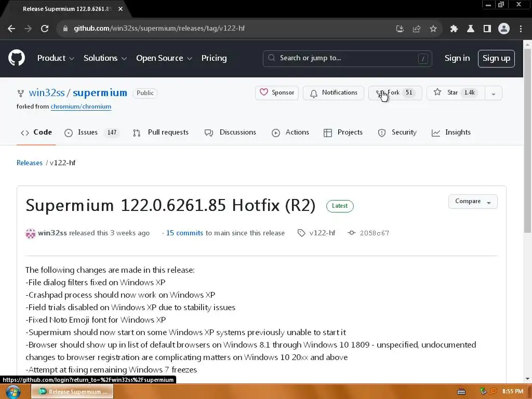The height and width of the screenshot is (399, 532).
Task: Select Release Supermium taskbar button
Action: (x=73, y=392)
